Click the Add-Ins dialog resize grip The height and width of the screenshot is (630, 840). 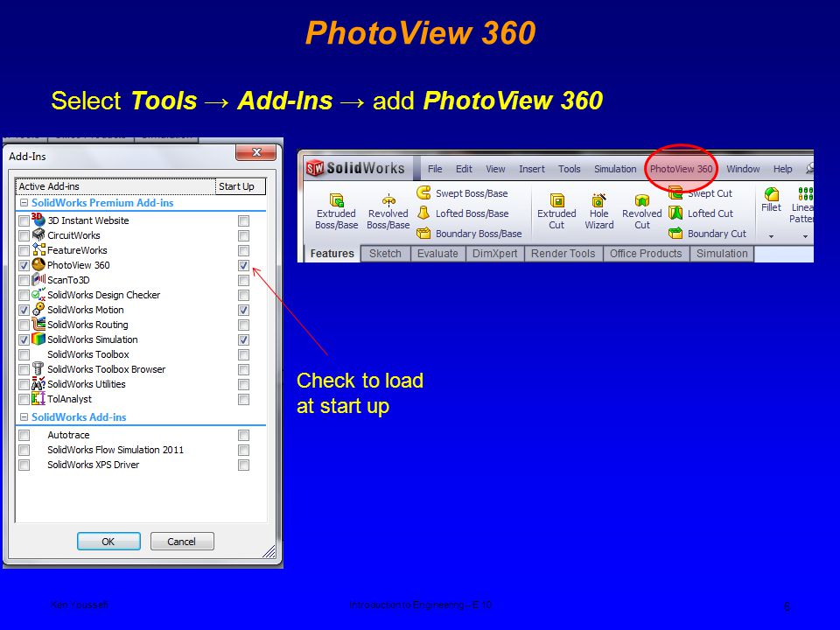click(x=269, y=551)
